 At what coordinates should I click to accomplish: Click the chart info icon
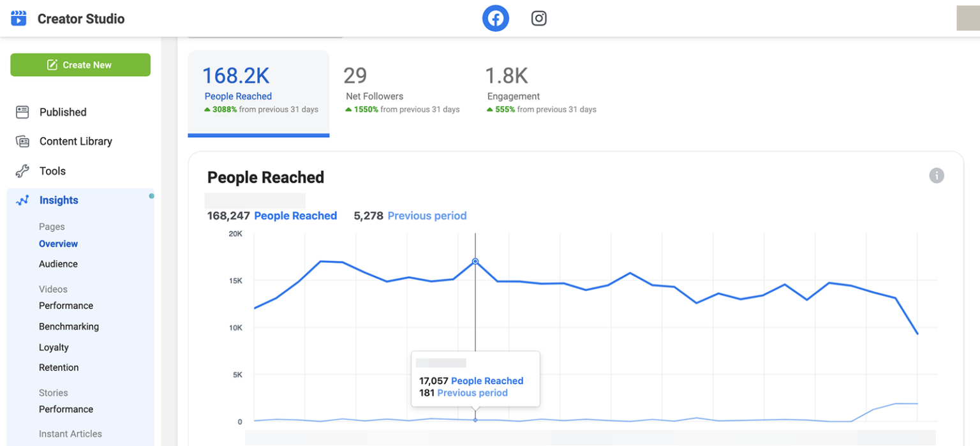point(937,175)
